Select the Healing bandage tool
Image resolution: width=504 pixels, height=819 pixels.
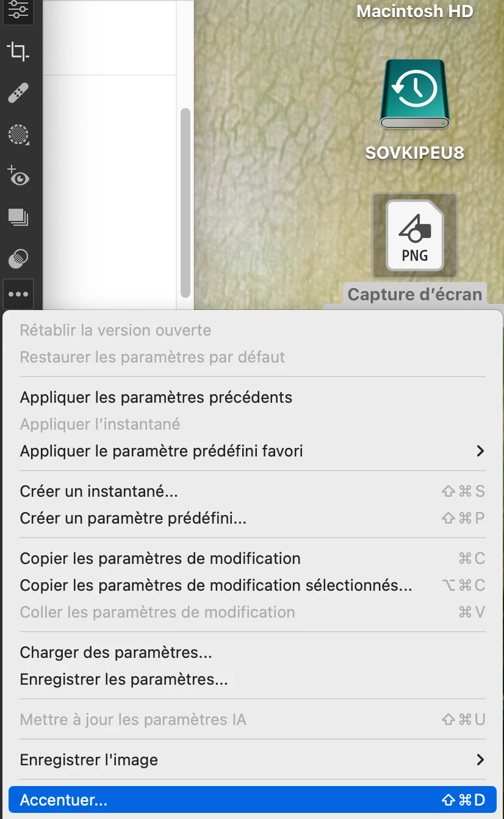pos(18,93)
